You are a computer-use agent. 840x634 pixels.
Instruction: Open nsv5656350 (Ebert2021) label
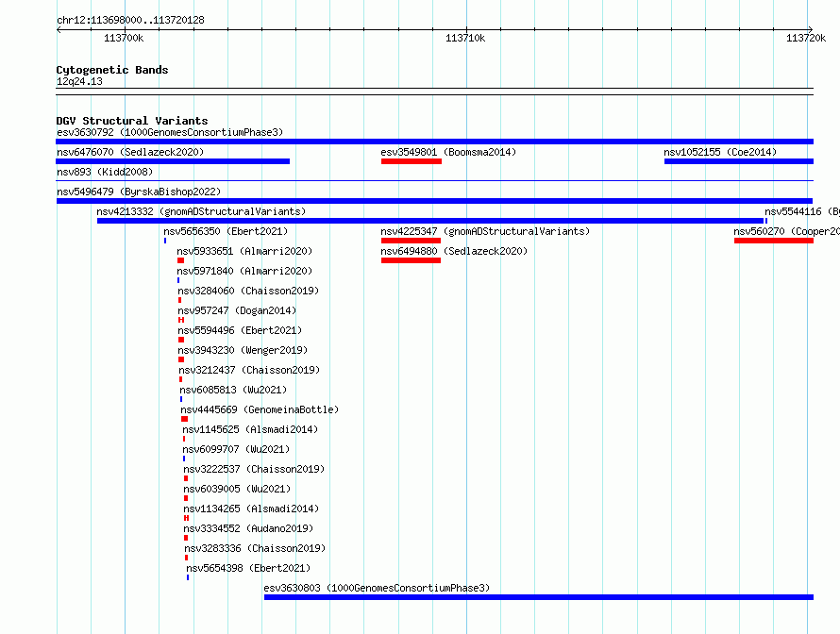pos(226,231)
